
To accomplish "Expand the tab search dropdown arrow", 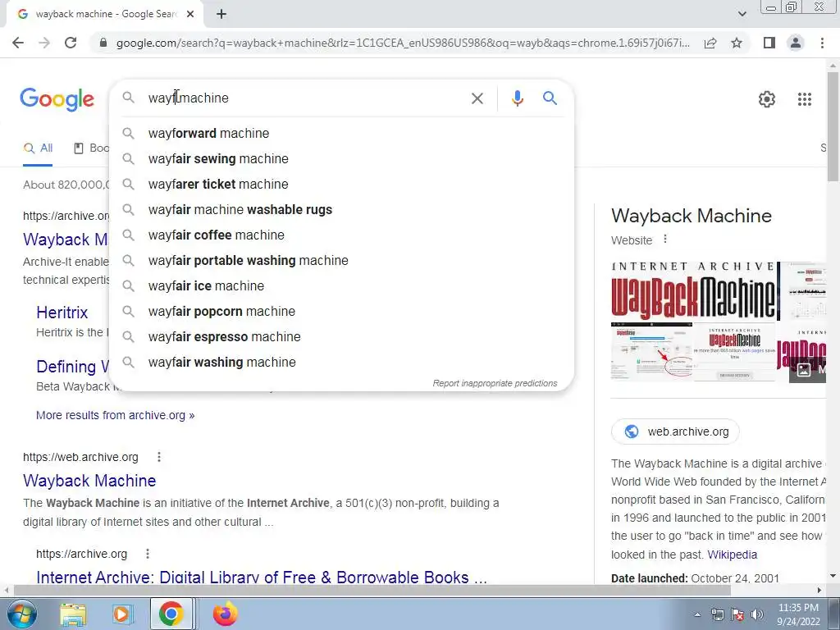I will (x=742, y=14).
